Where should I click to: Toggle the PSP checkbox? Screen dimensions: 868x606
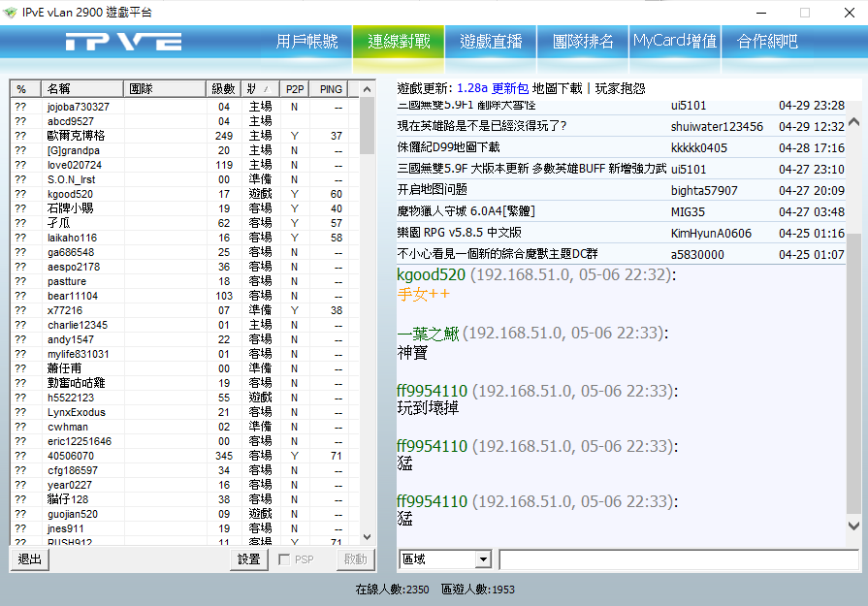(x=284, y=559)
